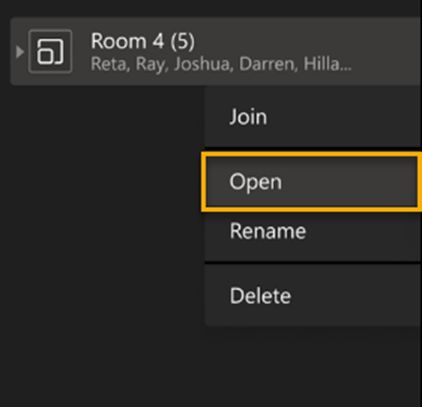Click the Join entry above Open

point(313,117)
